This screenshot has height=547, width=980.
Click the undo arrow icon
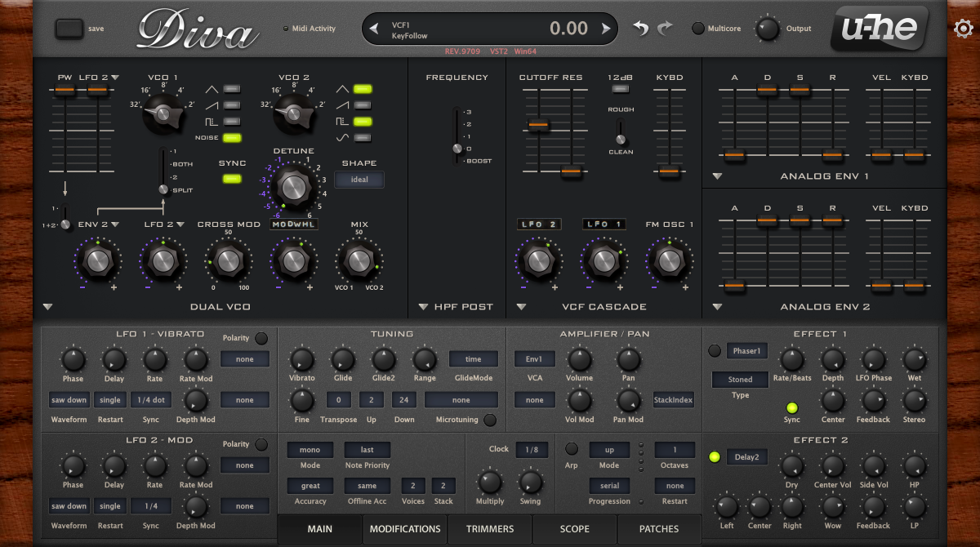[642, 29]
